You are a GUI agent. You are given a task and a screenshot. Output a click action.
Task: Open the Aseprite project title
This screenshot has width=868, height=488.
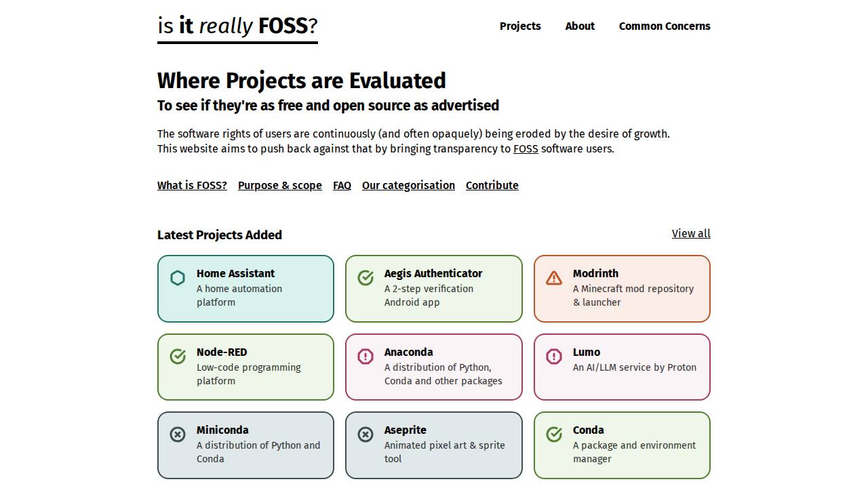406,430
